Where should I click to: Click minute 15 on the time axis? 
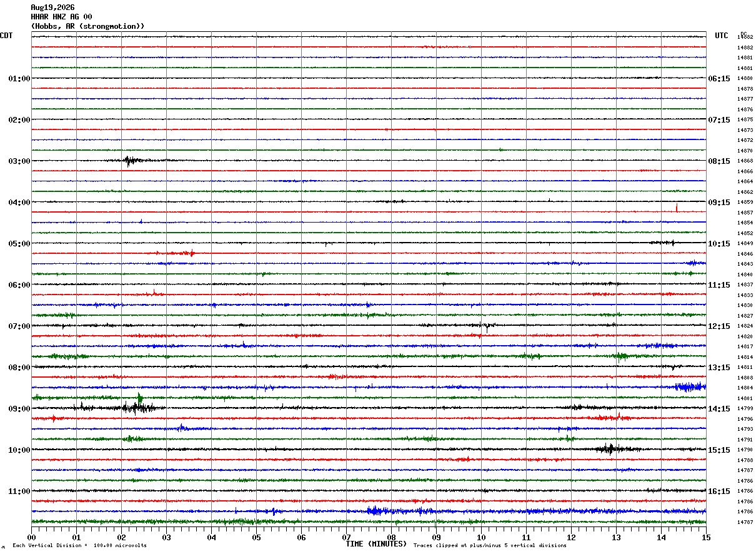tap(705, 537)
